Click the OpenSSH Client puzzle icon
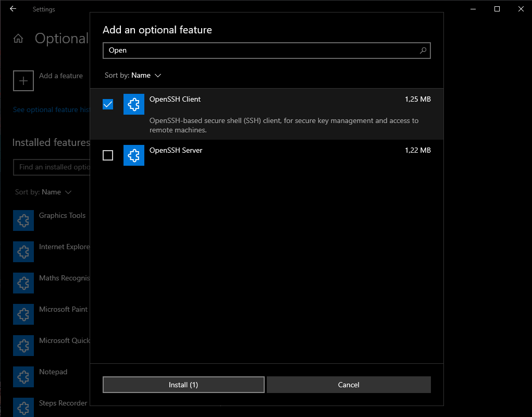The width and height of the screenshot is (532, 417). 133,104
